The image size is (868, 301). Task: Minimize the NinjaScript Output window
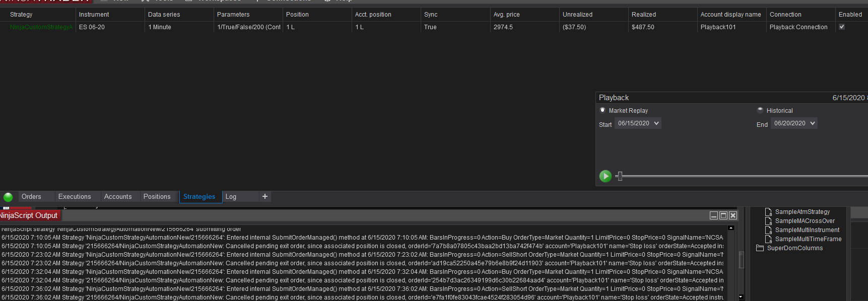[713, 215]
